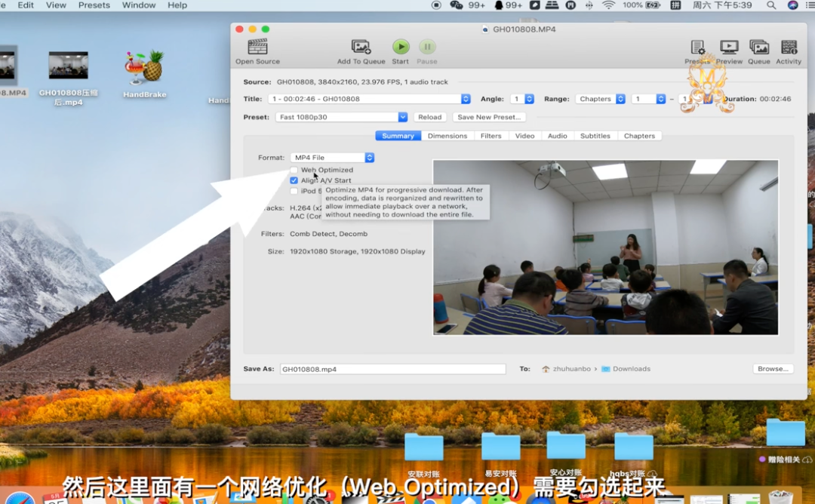Screen dimensions: 815x504
Task: Open Spotlight search magnifier in menu bar
Action: click(771, 5)
